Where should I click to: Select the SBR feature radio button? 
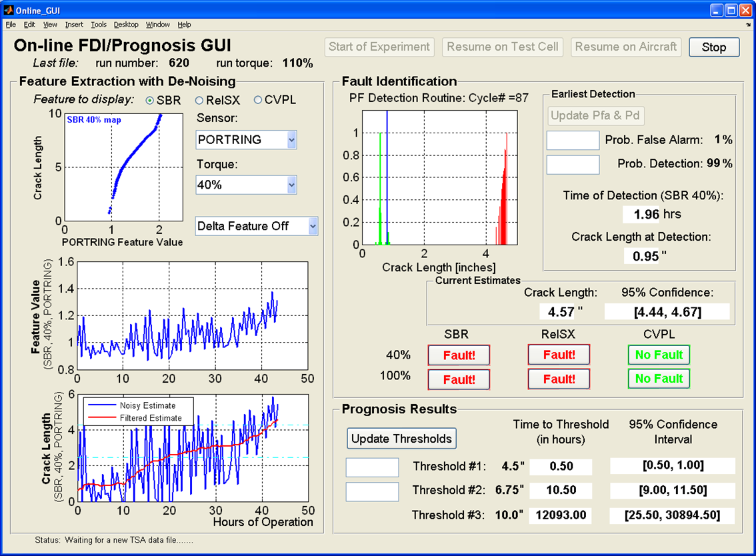click(150, 100)
